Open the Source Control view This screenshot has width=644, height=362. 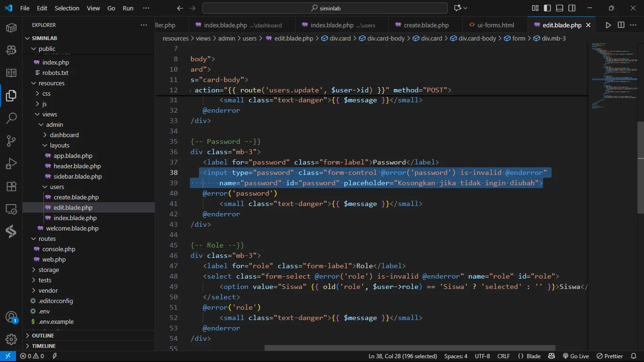11,140
